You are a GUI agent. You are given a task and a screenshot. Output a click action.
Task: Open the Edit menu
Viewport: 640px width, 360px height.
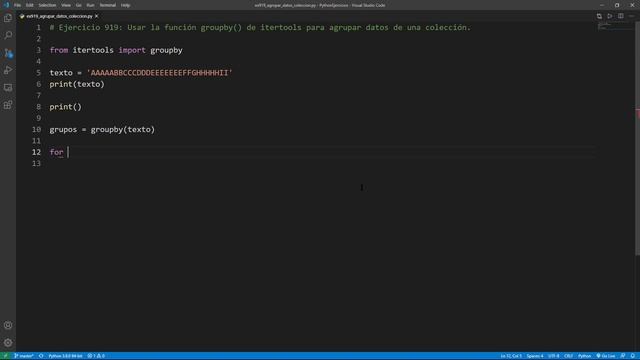(29, 5)
